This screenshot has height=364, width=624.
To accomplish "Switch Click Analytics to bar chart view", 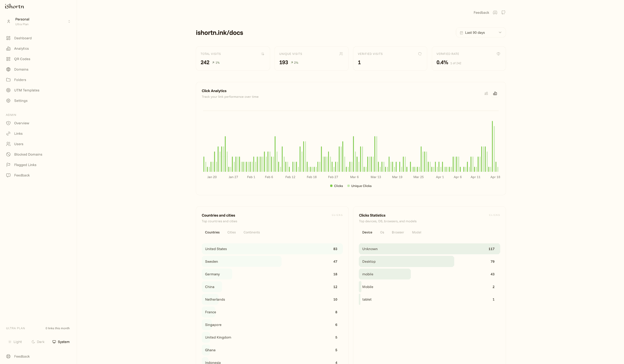I will (x=495, y=93).
